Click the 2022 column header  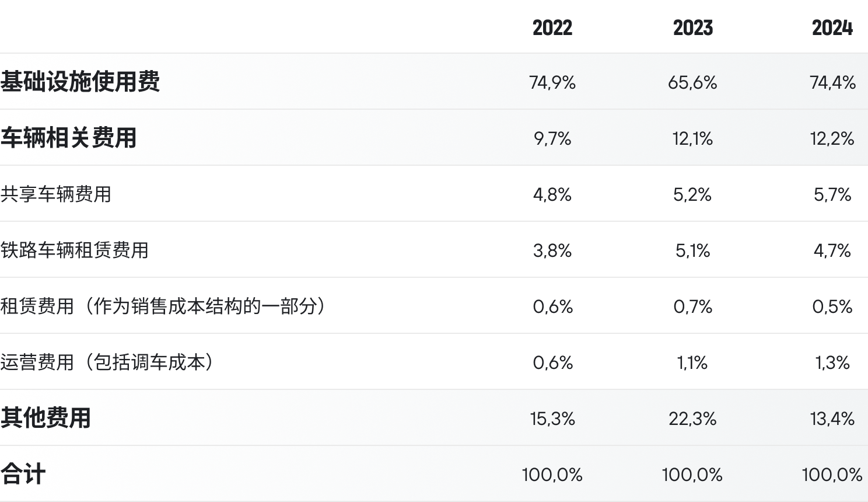click(x=552, y=27)
